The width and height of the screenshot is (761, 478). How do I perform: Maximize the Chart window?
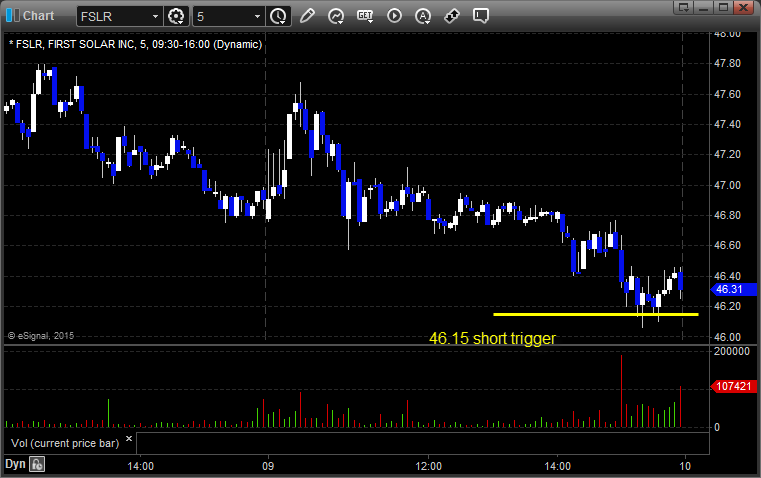[723, 7]
